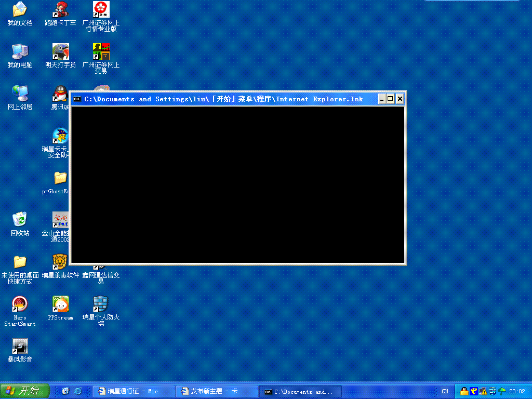The height and width of the screenshot is (399, 532).
Task: Open the console window system menu icon
Action: 77,99
